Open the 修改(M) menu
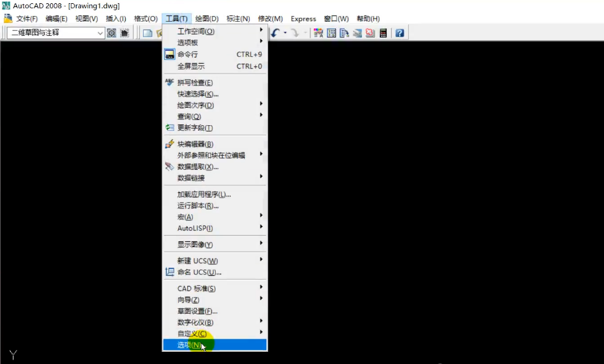Image resolution: width=604 pixels, height=364 pixels. (271, 19)
